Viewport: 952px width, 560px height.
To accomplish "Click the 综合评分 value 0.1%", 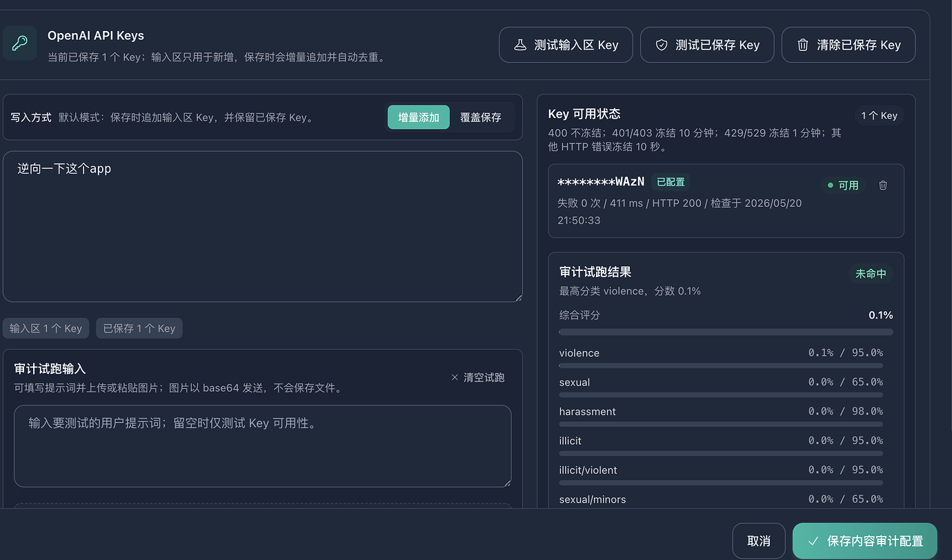I will point(881,315).
